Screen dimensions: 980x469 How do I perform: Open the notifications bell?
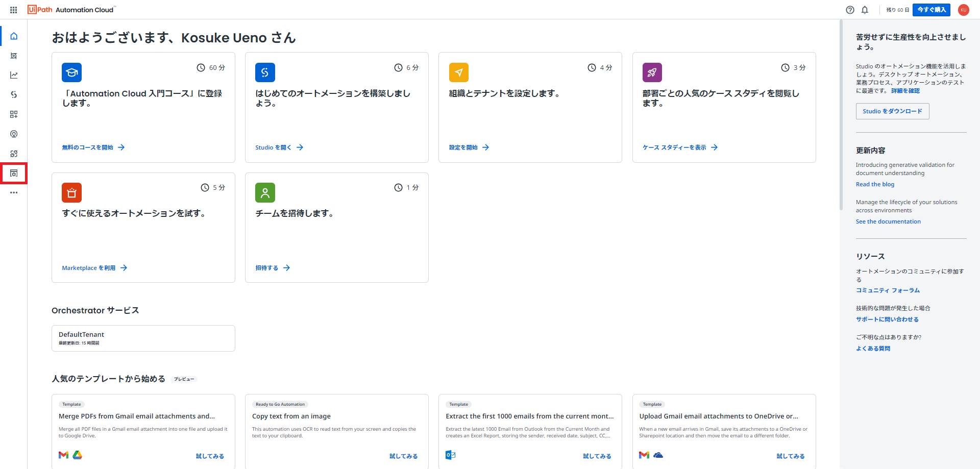pos(865,10)
